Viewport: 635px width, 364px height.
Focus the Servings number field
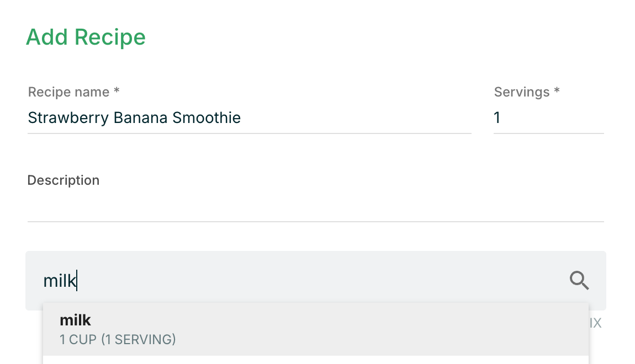tap(548, 118)
